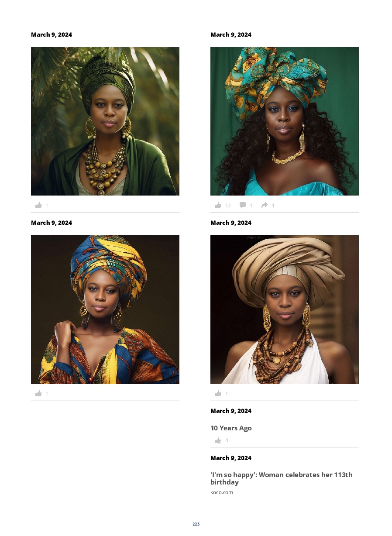The width and height of the screenshot is (392, 536).
Task: Open the beige headwrap portrait photo
Action: point(285,309)
